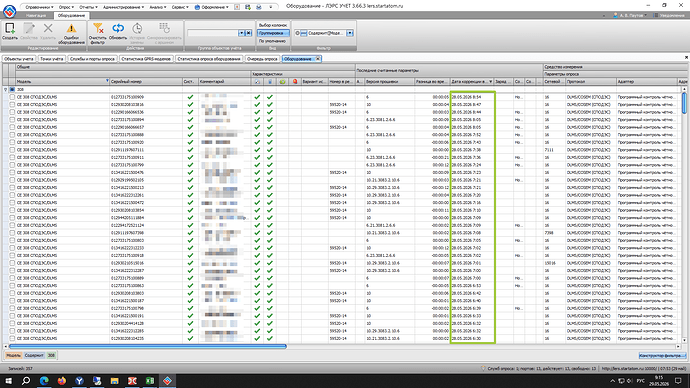Click Yandex browser taskbar icon
690x388 pixels.
coord(79,381)
